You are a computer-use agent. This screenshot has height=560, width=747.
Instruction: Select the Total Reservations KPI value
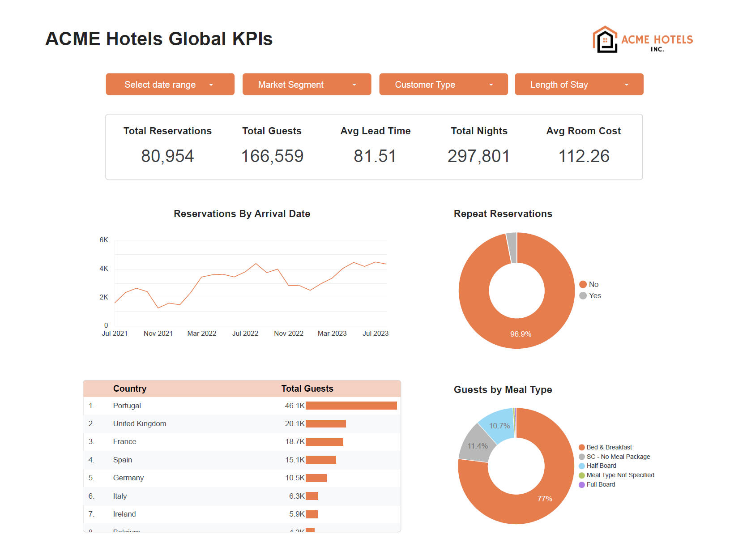(x=167, y=156)
